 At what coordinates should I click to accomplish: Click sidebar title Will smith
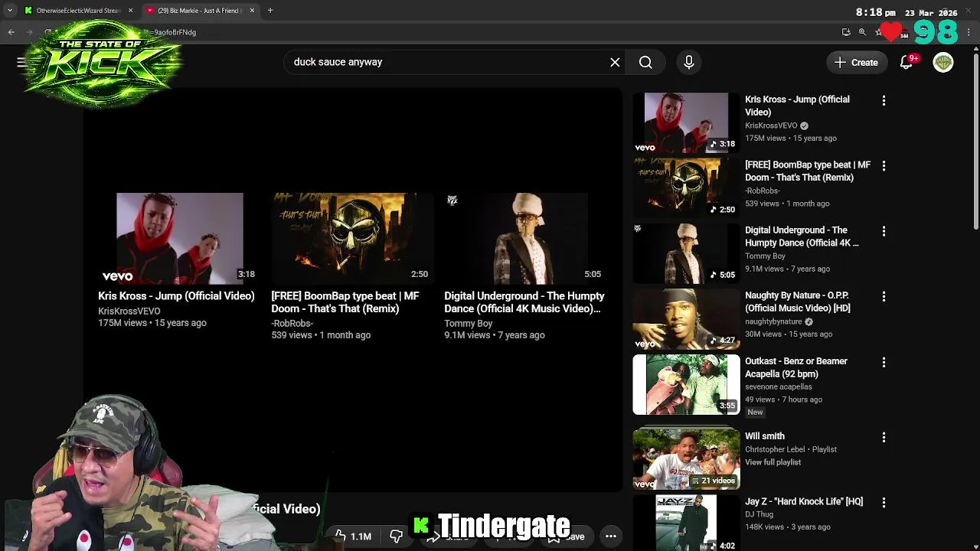(x=765, y=436)
